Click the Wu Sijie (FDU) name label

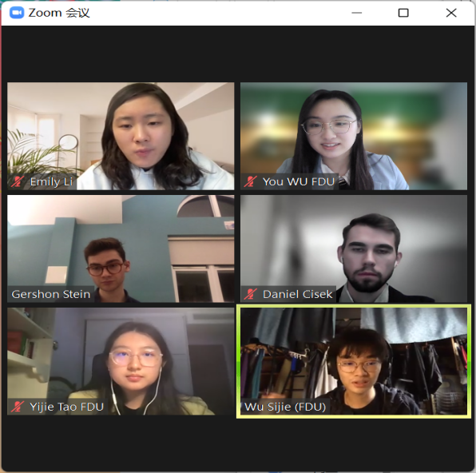(285, 407)
